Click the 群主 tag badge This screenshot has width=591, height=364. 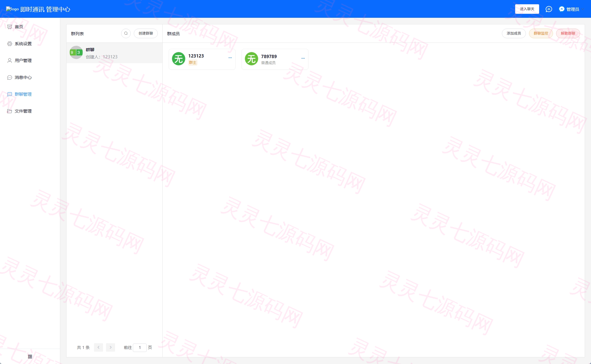pyautogui.click(x=193, y=63)
